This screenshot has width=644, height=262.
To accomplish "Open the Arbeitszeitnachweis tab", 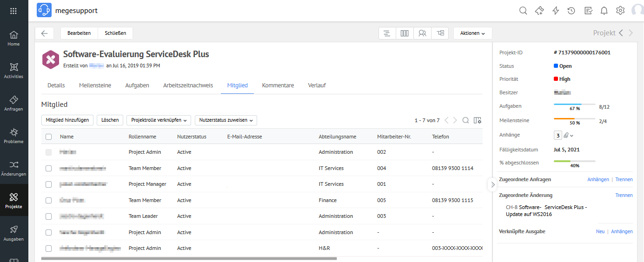I will pyautogui.click(x=188, y=85).
